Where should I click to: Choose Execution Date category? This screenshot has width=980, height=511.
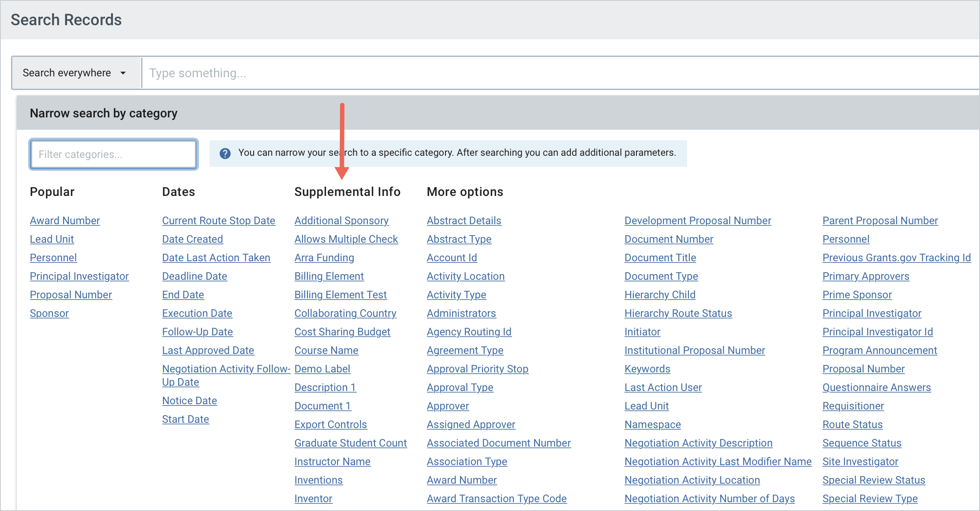(197, 313)
